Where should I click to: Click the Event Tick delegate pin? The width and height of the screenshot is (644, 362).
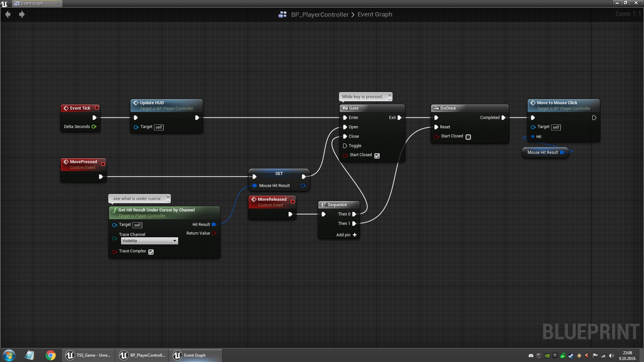[97, 108]
